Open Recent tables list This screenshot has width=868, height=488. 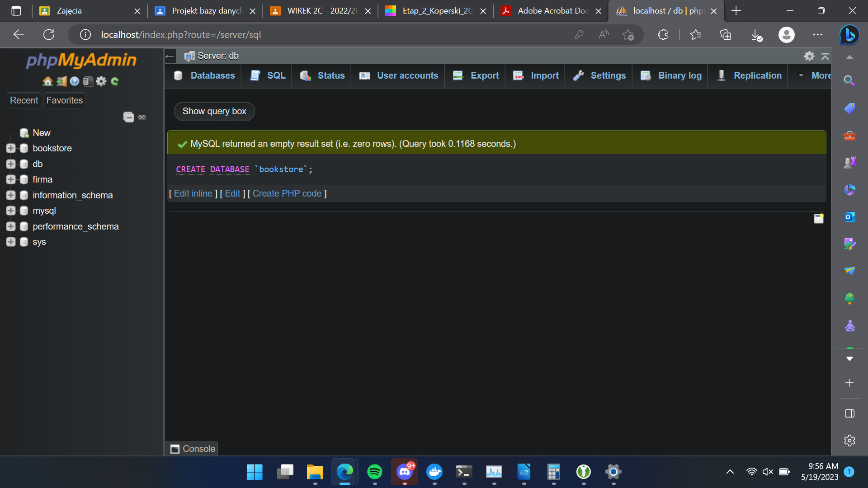[24, 100]
